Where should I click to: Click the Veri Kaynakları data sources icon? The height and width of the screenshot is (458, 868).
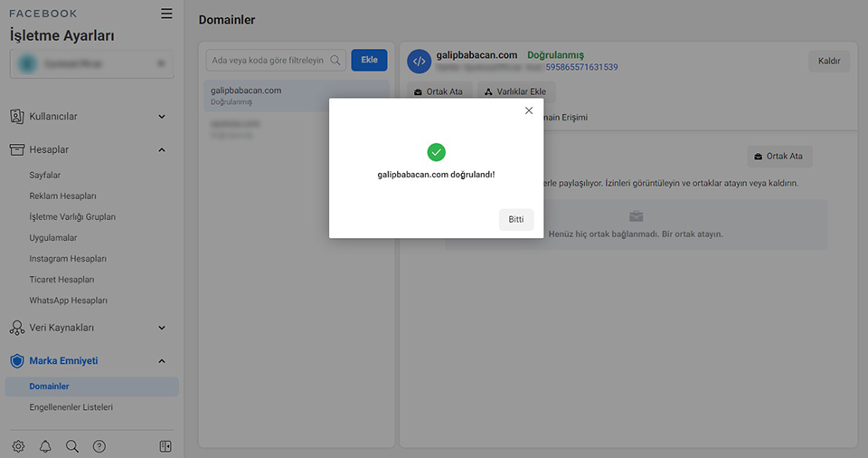[17, 328]
